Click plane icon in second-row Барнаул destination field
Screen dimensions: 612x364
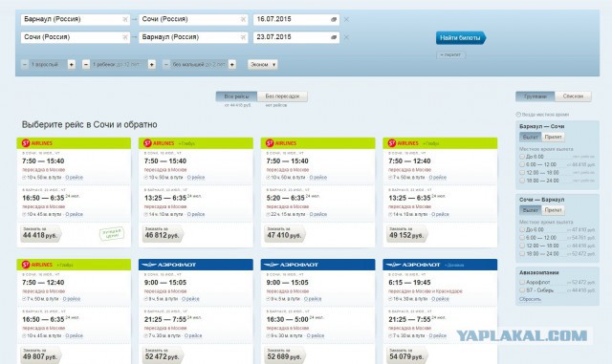tap(243, 37)
